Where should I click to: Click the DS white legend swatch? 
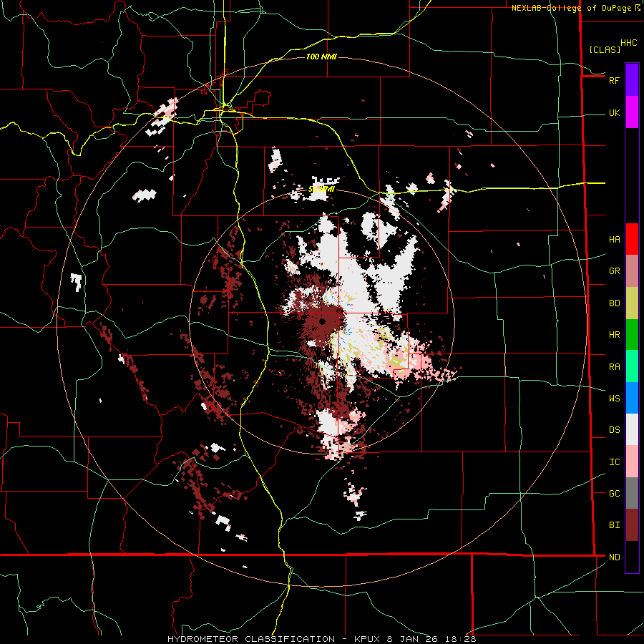(632, 429)
